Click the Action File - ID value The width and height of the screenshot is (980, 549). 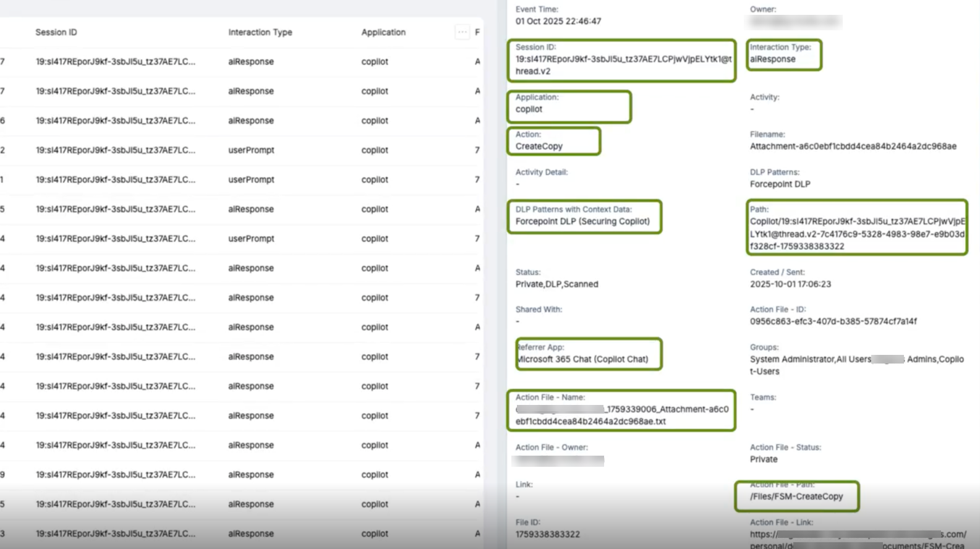click(x=833, y=321)
